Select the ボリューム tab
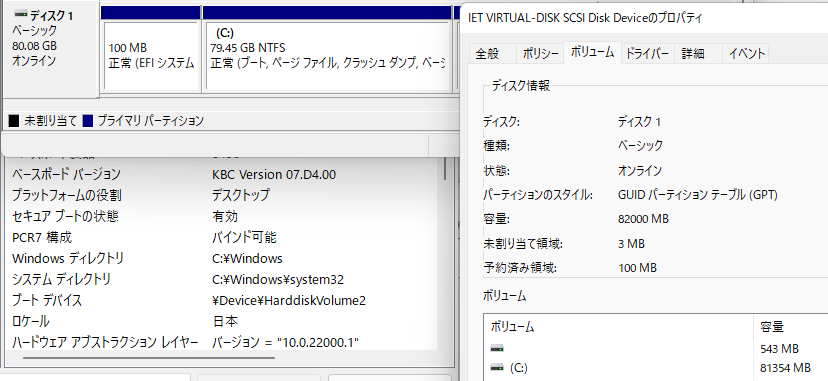The height and width of the screenshot is (381, 828). [592, 52]
